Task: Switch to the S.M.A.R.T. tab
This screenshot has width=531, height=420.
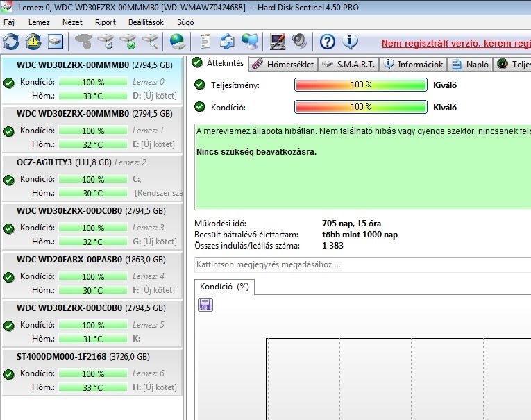Action: click(x=348, y=65)
